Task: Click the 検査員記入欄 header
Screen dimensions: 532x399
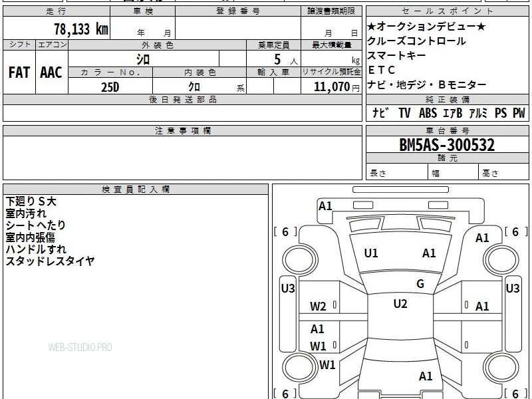Action: [136, 190]
